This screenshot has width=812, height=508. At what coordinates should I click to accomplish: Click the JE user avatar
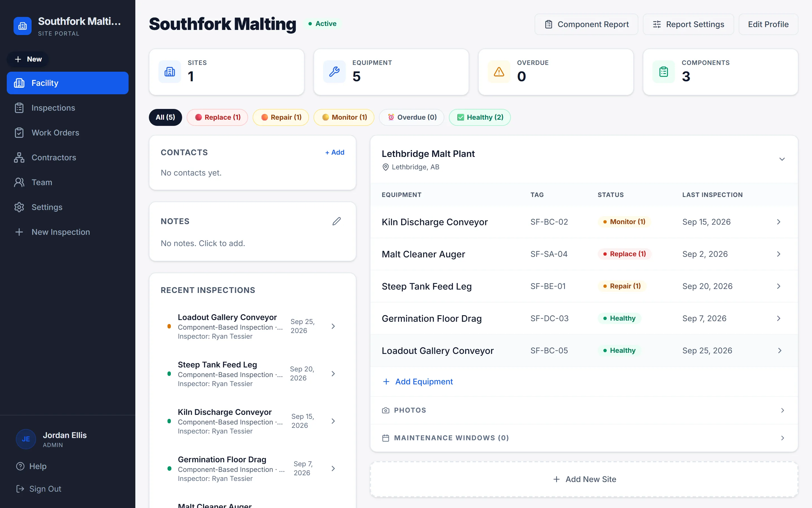click(26, 439)
